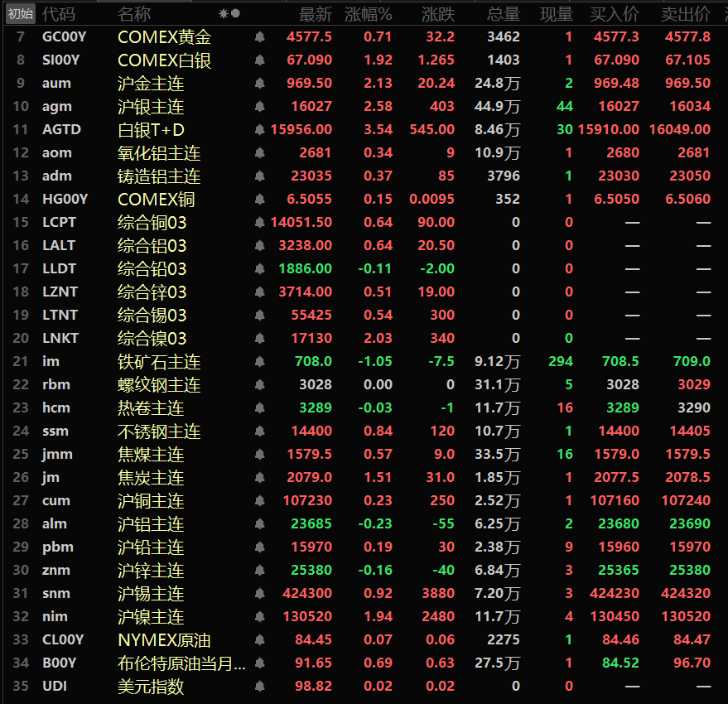Click the bell icon on 综合镍03 row

(259, 339)
